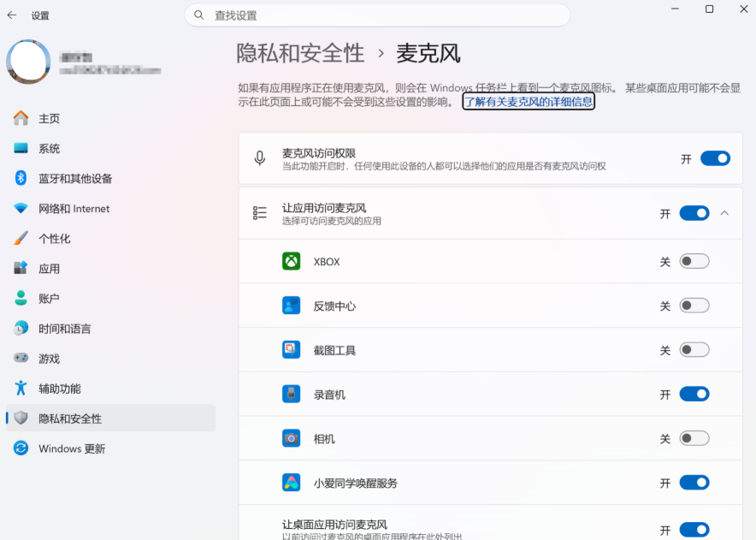Click the 小爱同学唤醒服务 app icon

pos(292,483)
